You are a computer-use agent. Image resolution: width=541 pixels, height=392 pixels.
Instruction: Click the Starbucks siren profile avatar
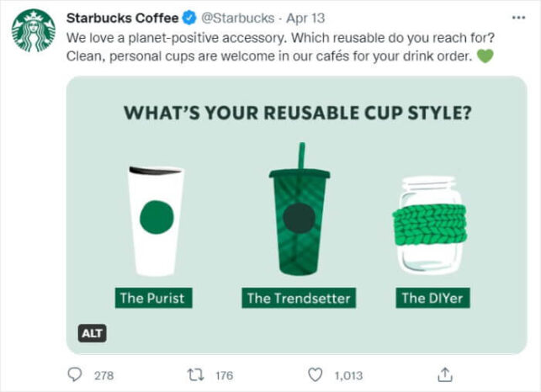33,31
